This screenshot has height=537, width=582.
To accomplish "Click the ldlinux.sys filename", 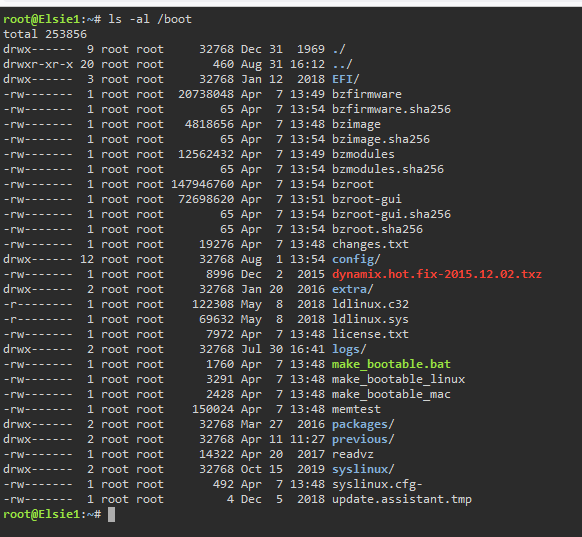I will click(370, 319).
